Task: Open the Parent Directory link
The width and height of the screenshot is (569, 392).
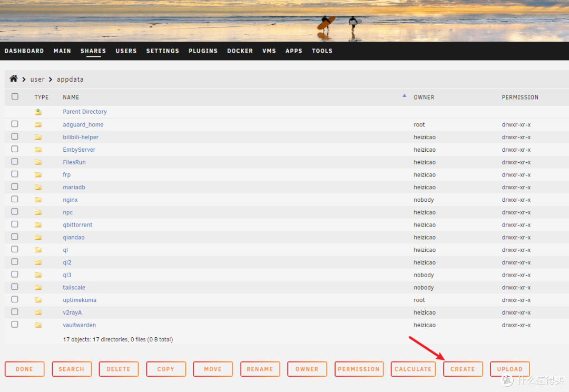Action: [x=84, y=112]
